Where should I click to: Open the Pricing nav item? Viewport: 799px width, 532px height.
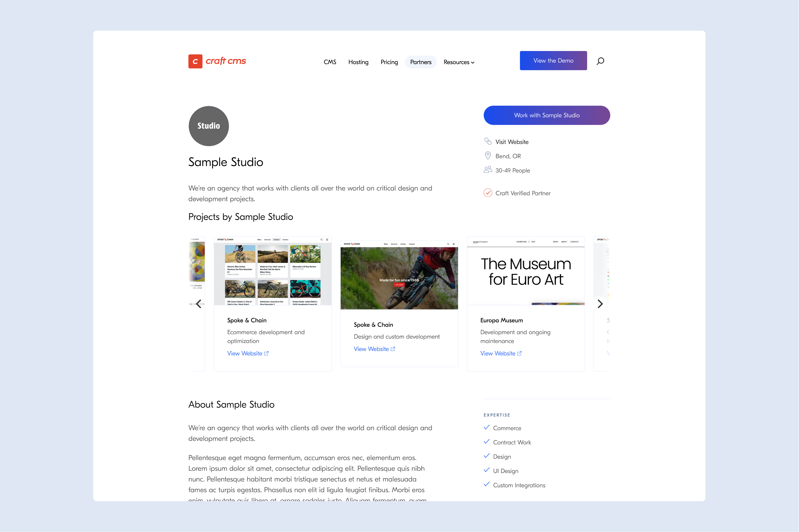(x=389, y=62)
